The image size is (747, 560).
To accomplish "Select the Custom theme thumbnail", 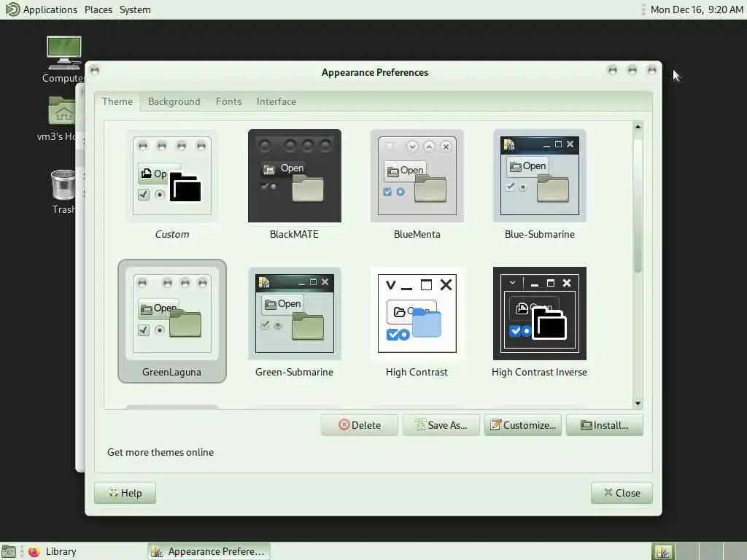I will coord(172,176).
